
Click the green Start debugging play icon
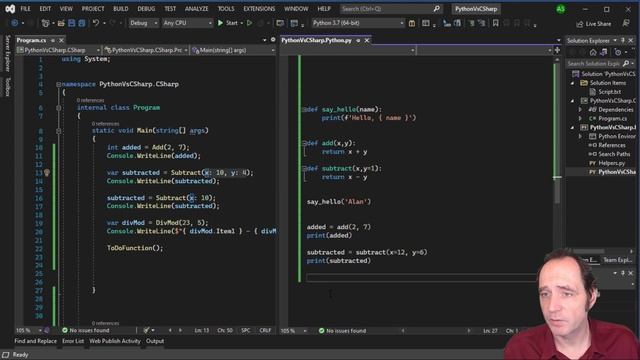point(220,23)
